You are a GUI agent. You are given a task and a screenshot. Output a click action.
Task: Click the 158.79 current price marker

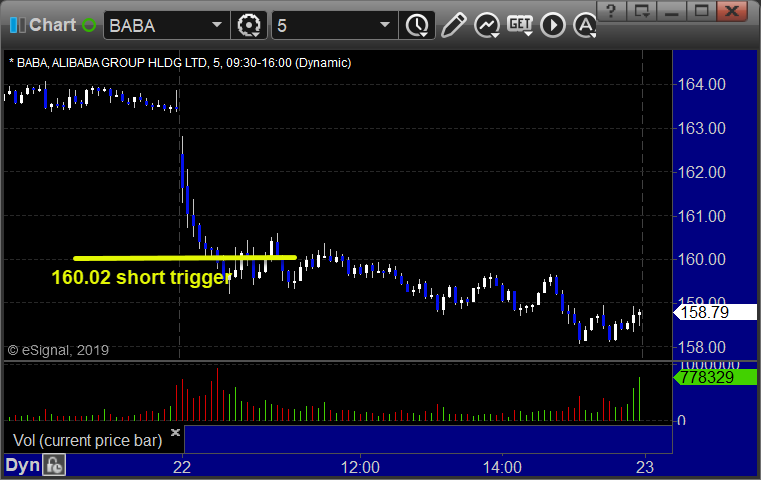click(715, 312)
